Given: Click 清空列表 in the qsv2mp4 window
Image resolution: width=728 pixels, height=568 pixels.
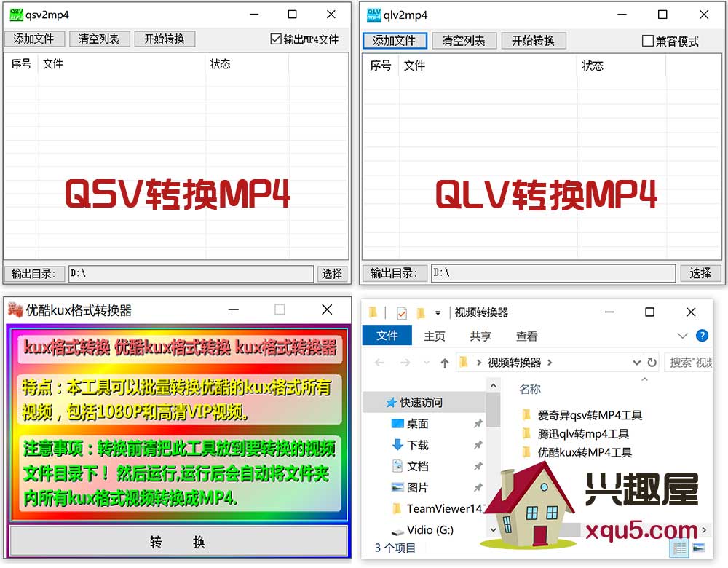Looking at the screenshot, I should click(99, 39).
